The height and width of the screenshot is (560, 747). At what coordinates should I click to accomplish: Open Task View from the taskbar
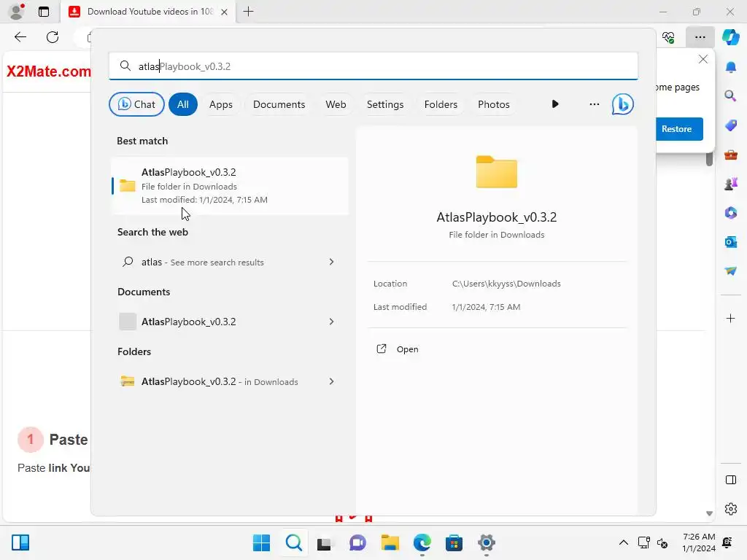click(x=325, y=543)
